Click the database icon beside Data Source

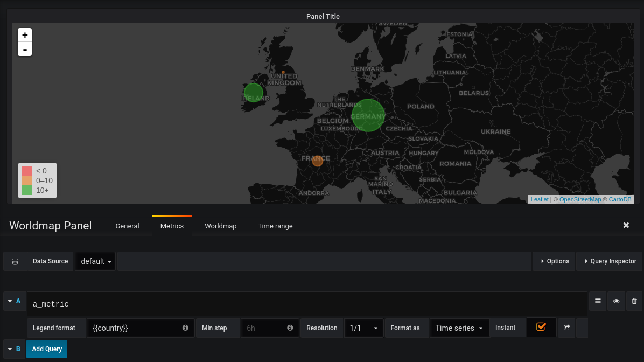click(15, 261)
